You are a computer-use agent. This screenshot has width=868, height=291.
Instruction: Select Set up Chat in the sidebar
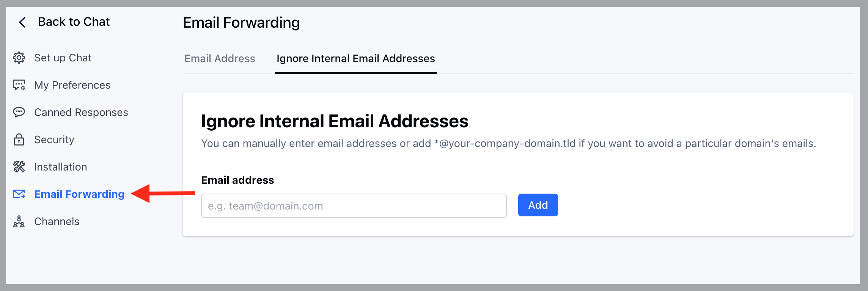[63, 58]
